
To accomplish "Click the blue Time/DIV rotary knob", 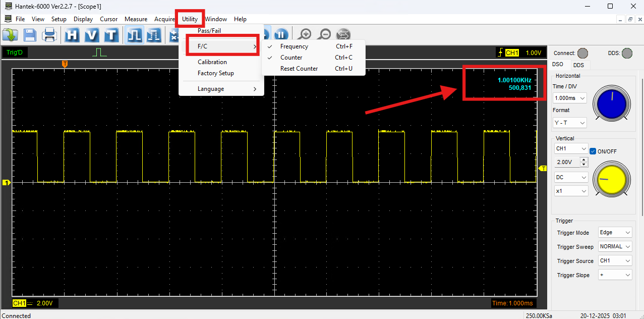I will click(x=611, y=103).
